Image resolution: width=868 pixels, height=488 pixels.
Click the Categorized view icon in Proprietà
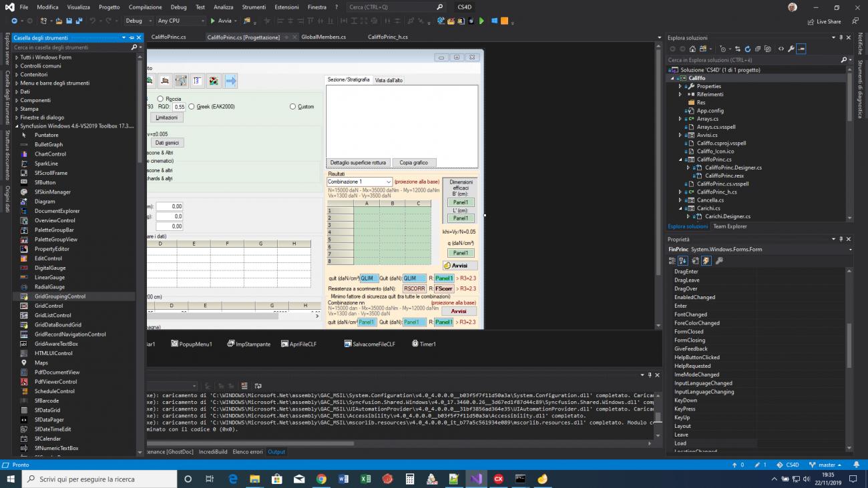pyautogui.click(x=672, y=260)
